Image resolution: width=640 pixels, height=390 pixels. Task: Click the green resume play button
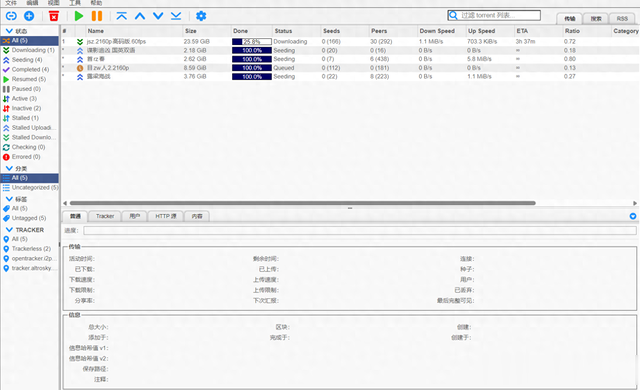[79, 16]
